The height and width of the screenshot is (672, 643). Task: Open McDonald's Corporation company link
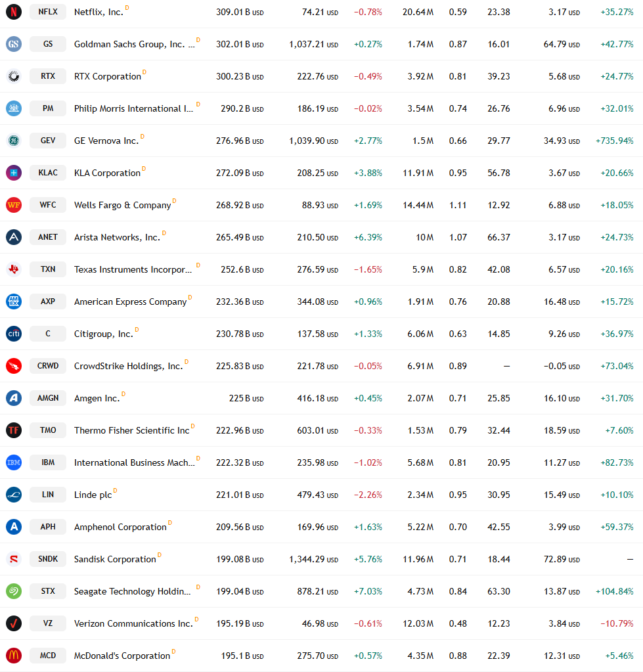122,656
